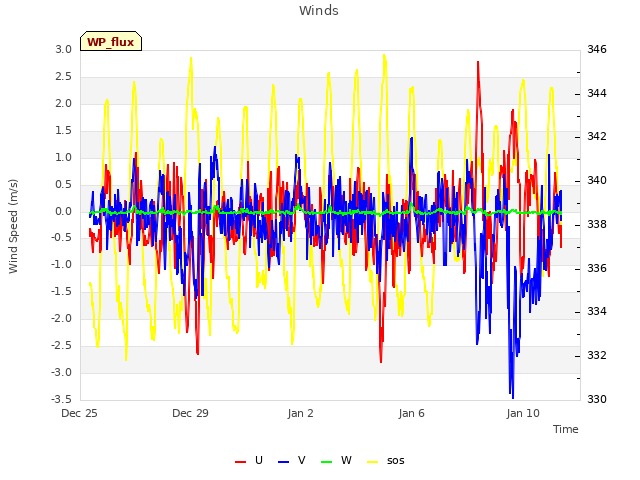The height and width of the screenshot is (480, 640).
Task: Click the Wind Speed (m/s) axis label
Action: pos(13,226)
